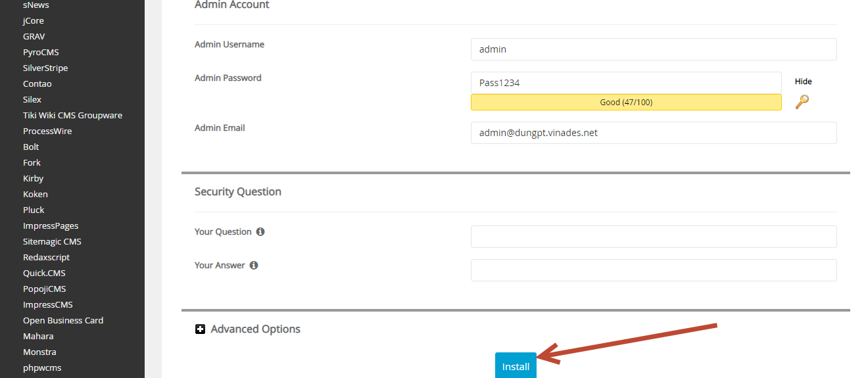This screenshot has height=378, width=868.
Task: Expand Advanced Options with the plus icon
Action: tap(201, 329)
